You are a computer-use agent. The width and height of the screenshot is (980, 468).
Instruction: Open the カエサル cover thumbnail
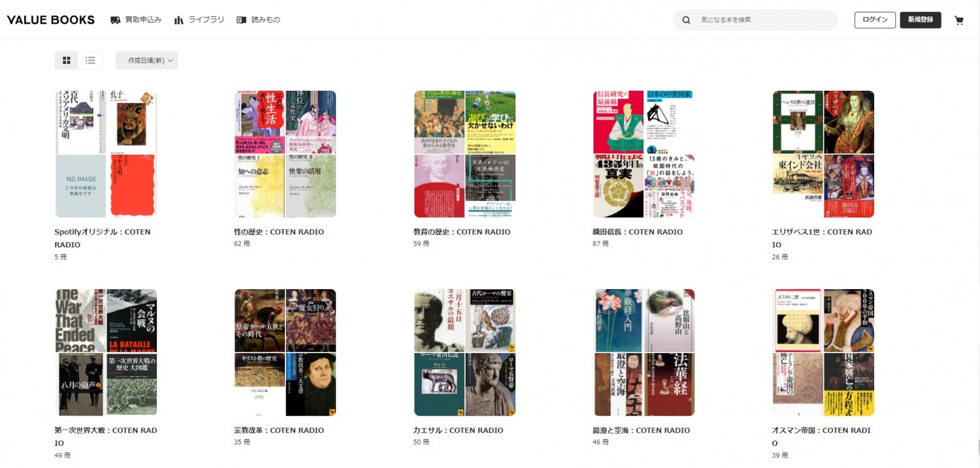pos(465,352)
